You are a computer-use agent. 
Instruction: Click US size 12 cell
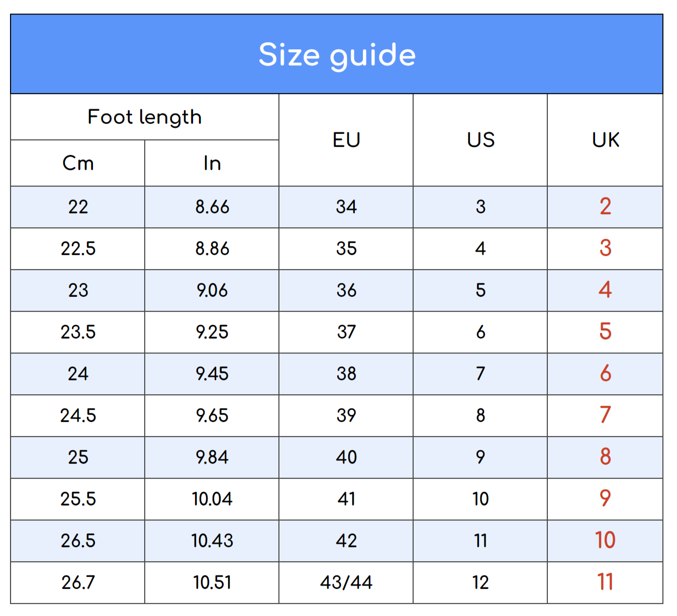click(x=480, y=583)
